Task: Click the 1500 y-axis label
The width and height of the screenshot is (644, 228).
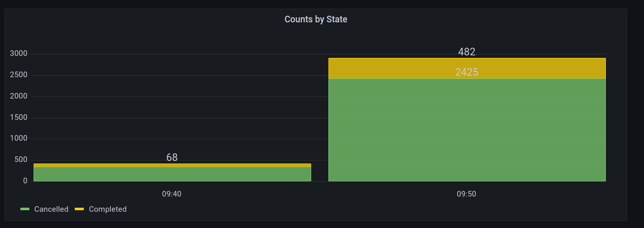Action: point(19,118)
